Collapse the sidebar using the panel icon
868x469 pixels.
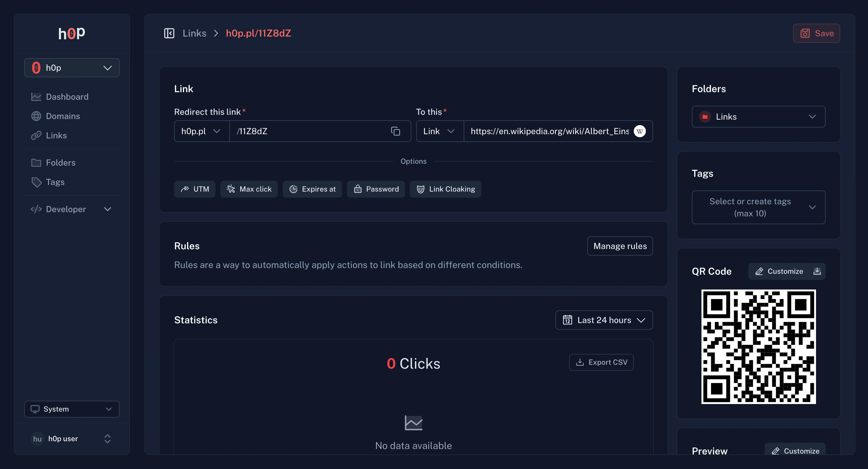(x=169, y=33)
